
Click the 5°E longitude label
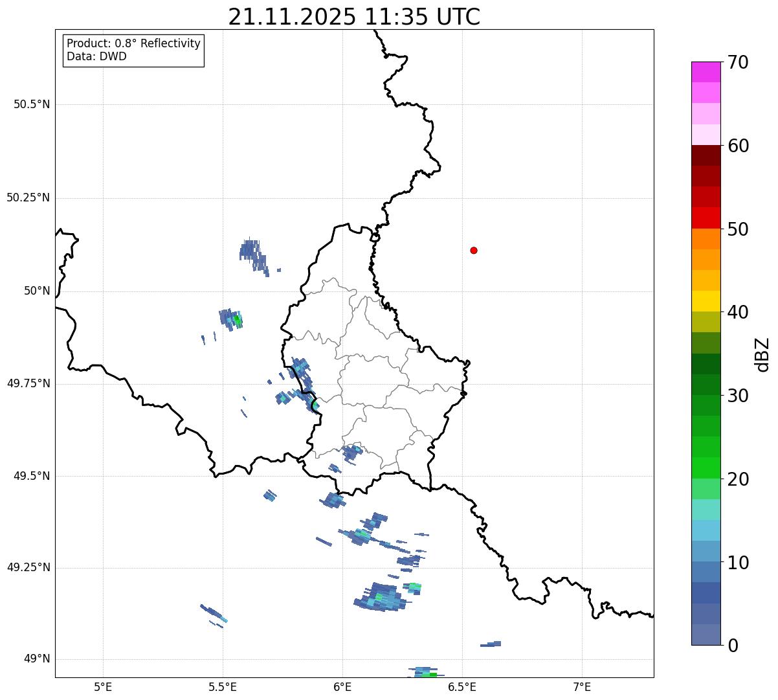pyautogui.click(x=103, y=686)
